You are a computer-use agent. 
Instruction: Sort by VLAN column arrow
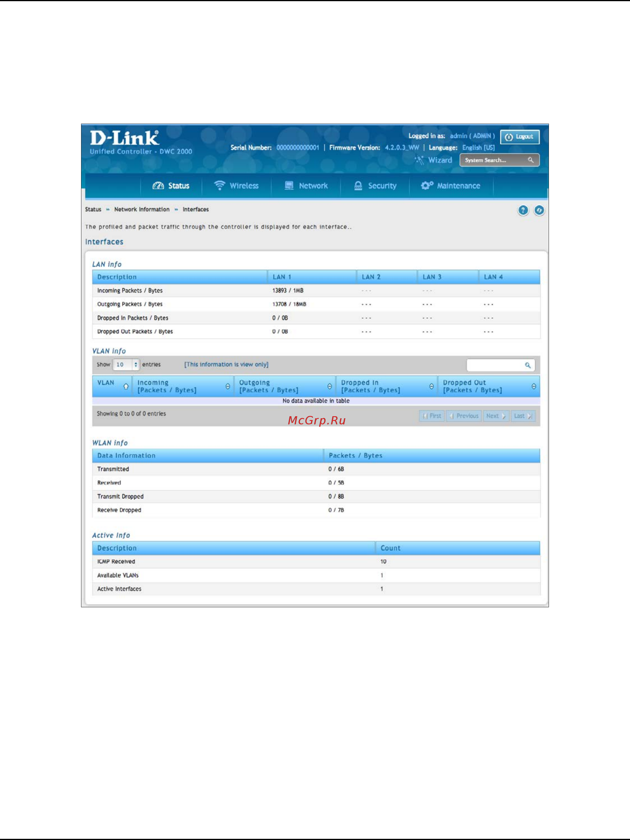pyautogui.click(x=126, y=386)
